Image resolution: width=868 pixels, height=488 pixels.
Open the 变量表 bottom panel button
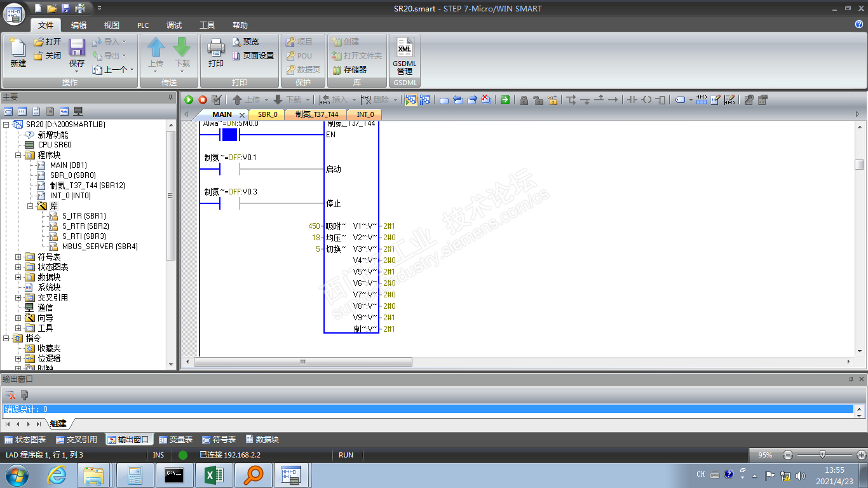(x=176, y=440)
